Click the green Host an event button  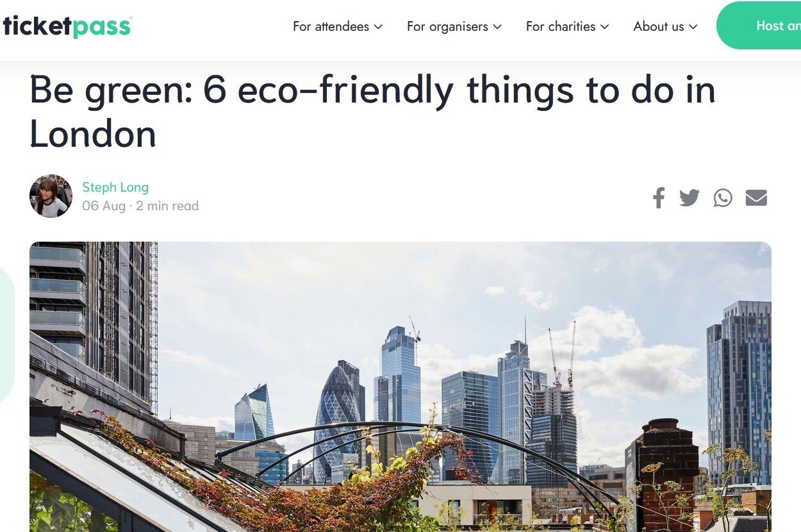[x=759, y=26]
